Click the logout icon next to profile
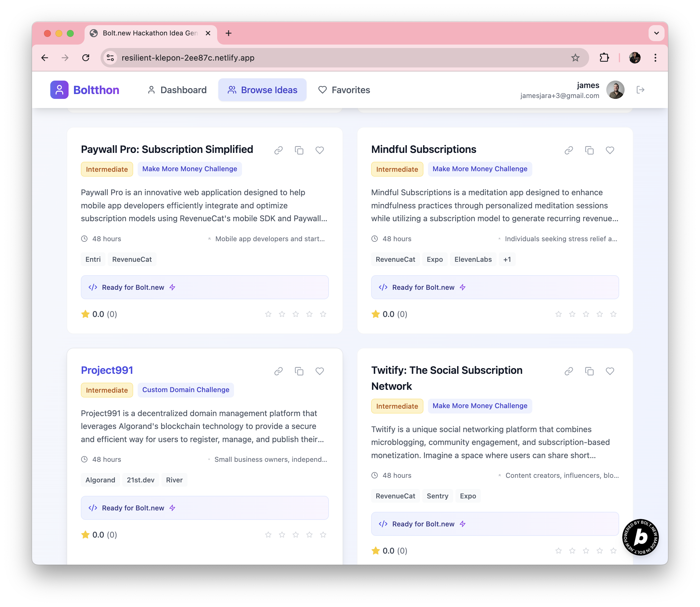 click(640, 90)
